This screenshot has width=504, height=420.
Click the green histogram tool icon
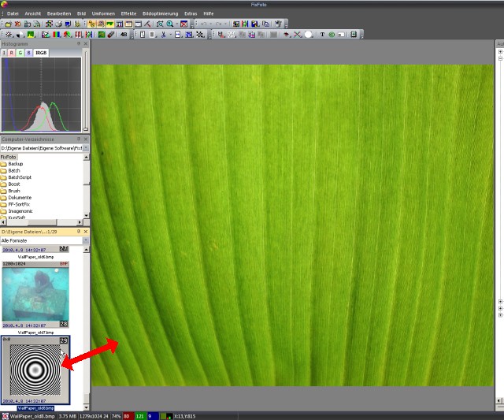pos(31,35)
